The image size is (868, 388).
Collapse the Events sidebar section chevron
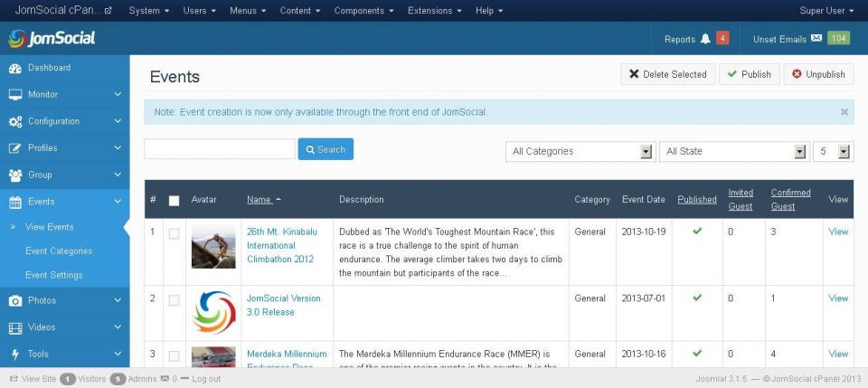pyautogui.click(x=118, y=202)
